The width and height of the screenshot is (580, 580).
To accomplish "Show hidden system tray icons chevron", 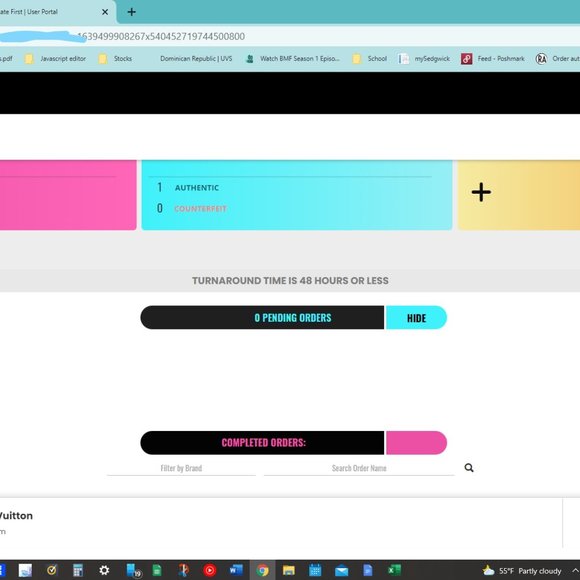I will click(575, 571).
